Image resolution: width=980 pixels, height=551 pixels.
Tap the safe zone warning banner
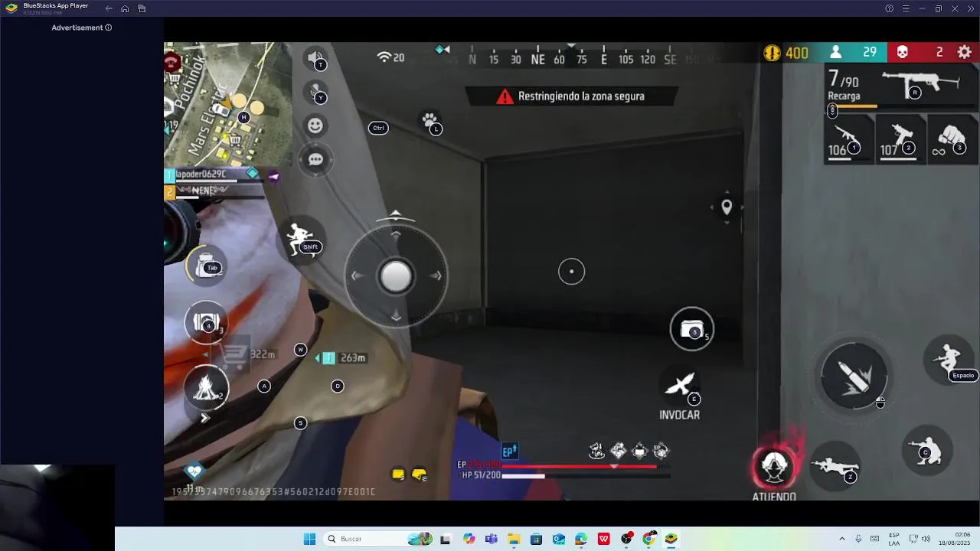pos(571,96)
